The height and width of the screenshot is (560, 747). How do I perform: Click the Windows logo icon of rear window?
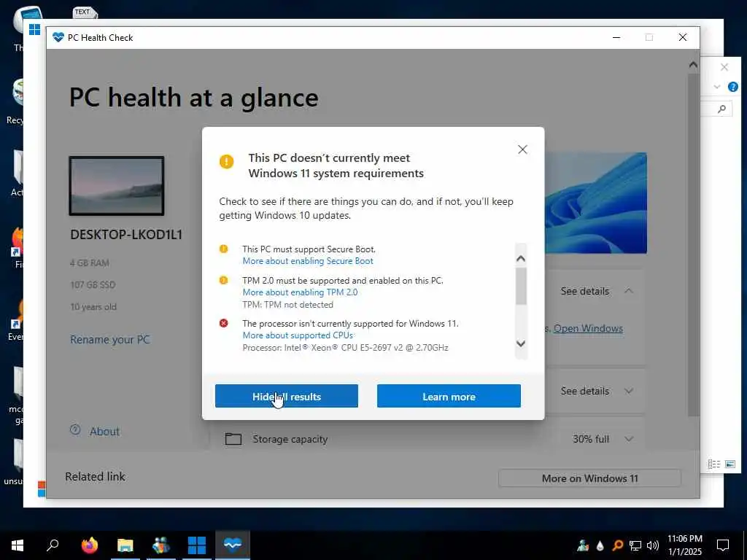click(x=34, y=29)
